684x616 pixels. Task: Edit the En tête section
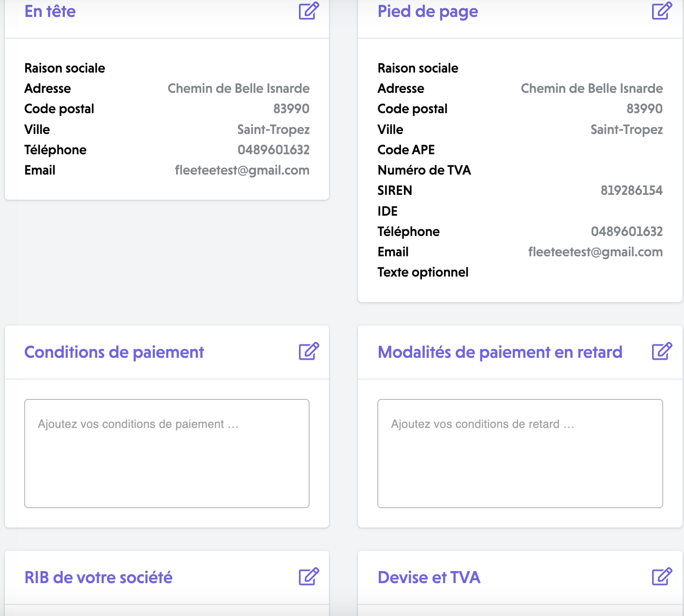click(x=309, y=11)
